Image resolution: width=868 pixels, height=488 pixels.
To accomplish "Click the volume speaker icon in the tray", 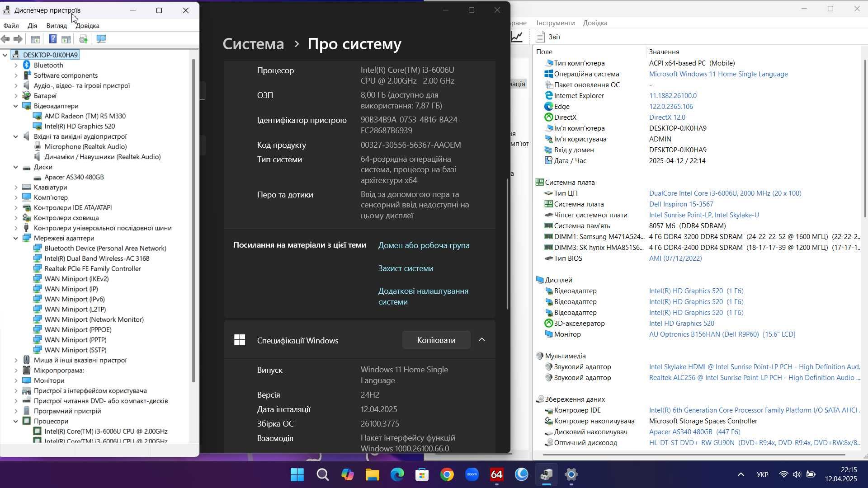I will pyautogui.click(x=797, y=475).
